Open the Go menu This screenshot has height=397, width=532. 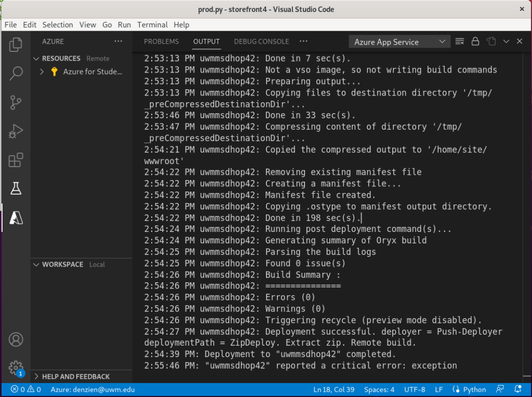click(x=107, y=25)
